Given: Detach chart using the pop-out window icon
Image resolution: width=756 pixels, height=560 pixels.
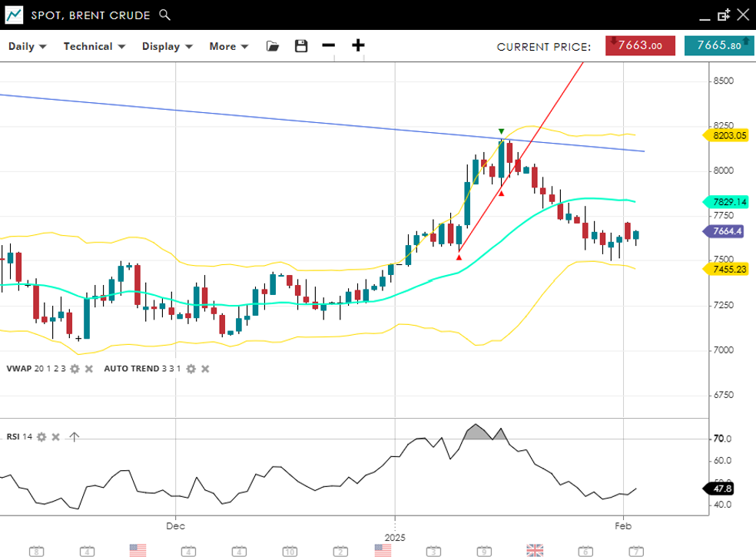Looking at the screenshot, I should [x=723, y=15].
